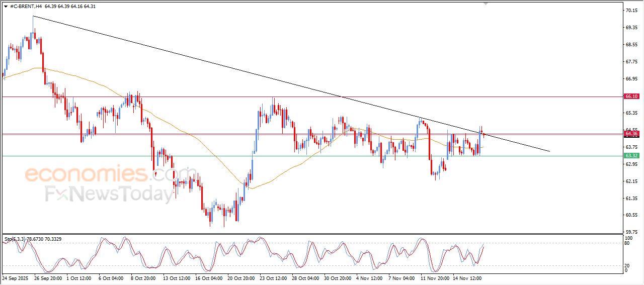Screen dimensions: 644x285
Task: Click the 62.15 price axis label
Action: 631,181
